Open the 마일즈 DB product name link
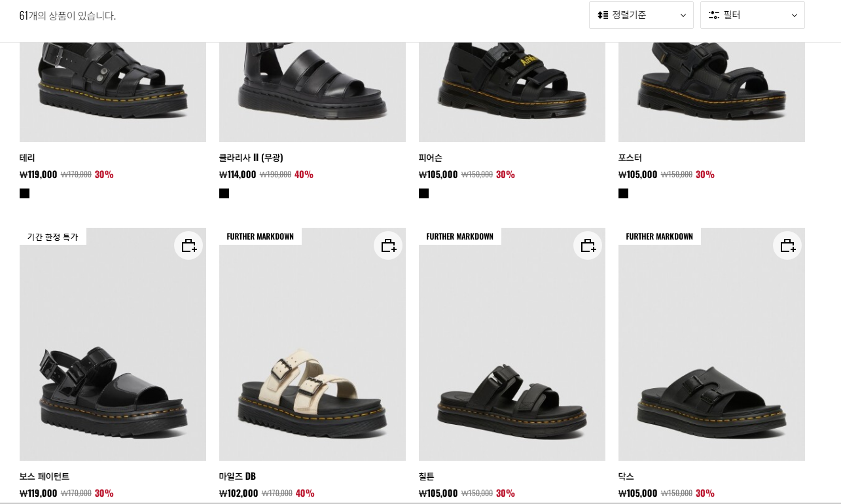The height and width of the screenshot is (504, 841). coord(238,477)
